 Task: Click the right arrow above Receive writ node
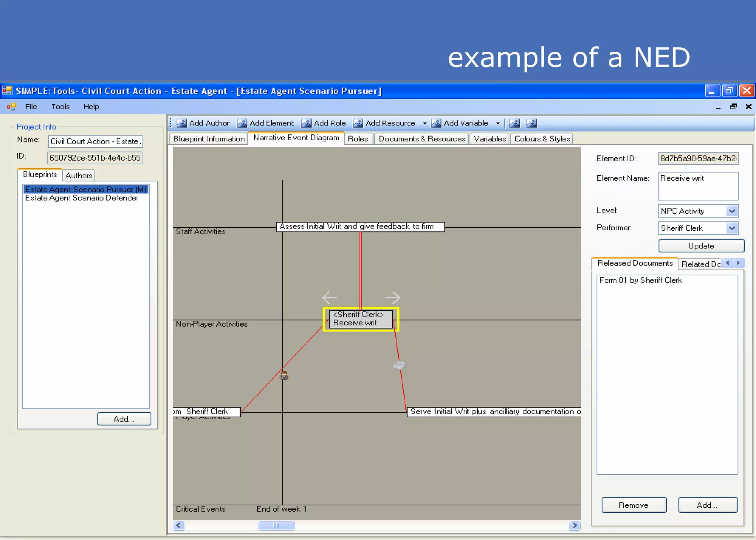392,297
